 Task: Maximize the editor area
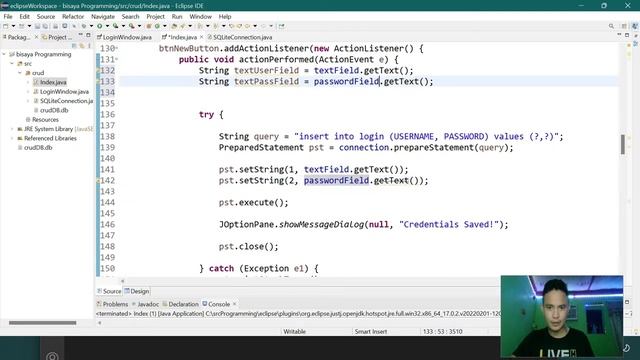click(x=627, y=36)
